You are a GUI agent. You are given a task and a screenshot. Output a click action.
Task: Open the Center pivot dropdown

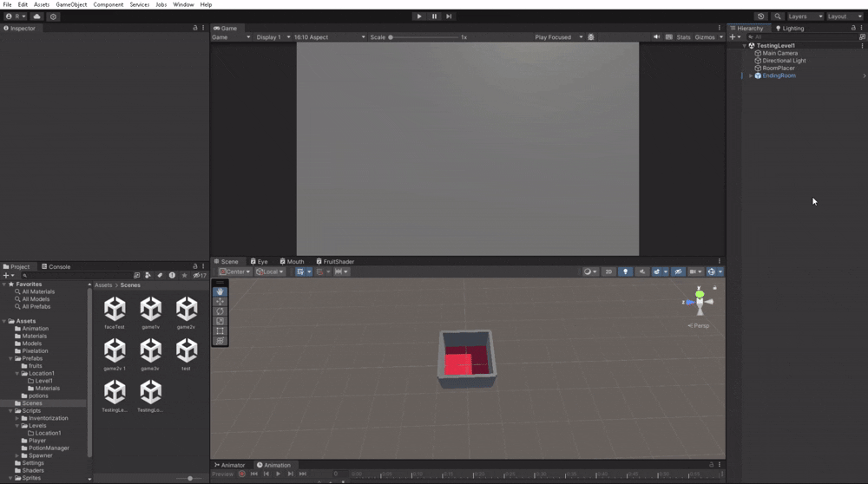tap(234, 271)
